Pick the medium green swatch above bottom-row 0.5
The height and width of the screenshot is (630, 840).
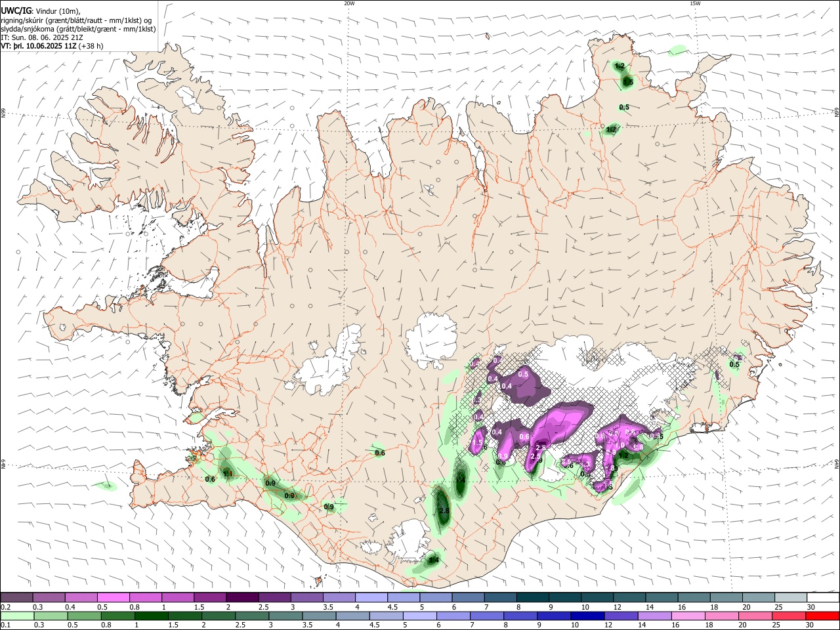click(85, 616)
